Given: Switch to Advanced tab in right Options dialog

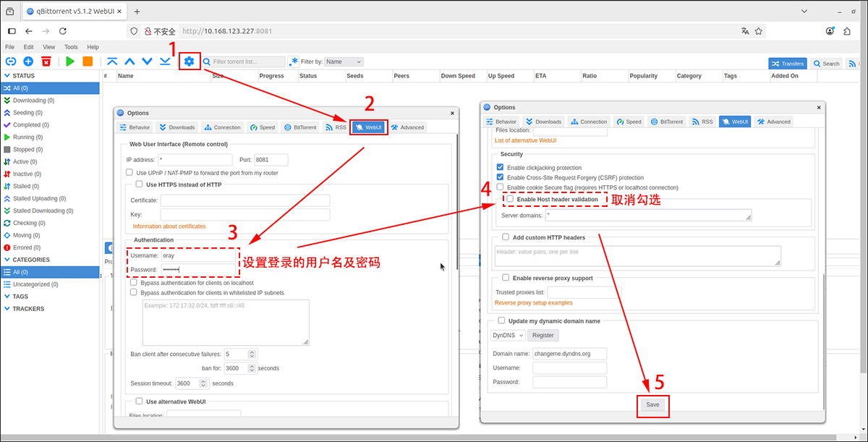Looking at the screenshot, I should tap(773, 122).
